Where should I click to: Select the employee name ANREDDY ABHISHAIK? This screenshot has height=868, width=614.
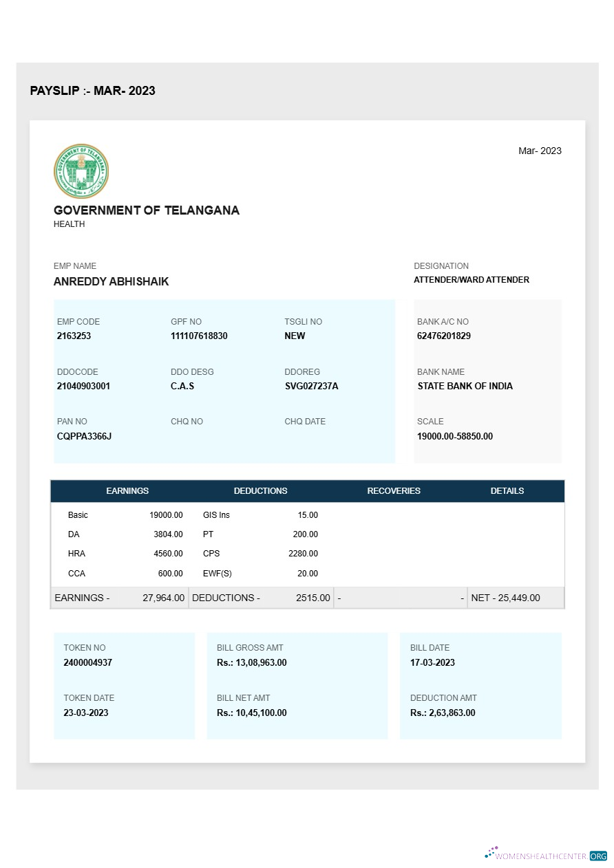pyautogui.click(x=111, y=281)
